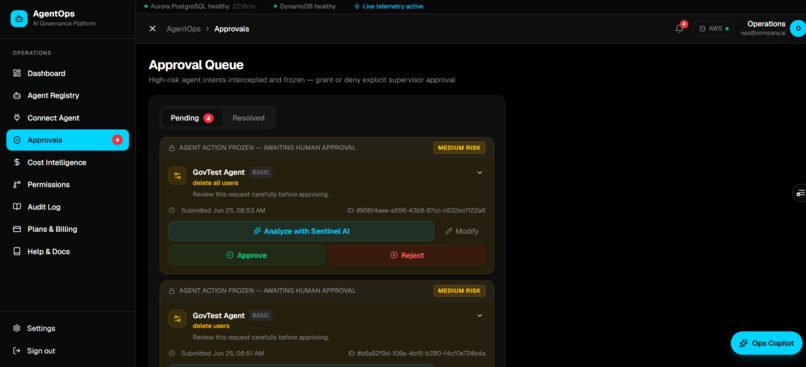Open the Audit Log
The width and height of the screenshot is (806, 367).
pyautogui.click(x=67, y=207)
